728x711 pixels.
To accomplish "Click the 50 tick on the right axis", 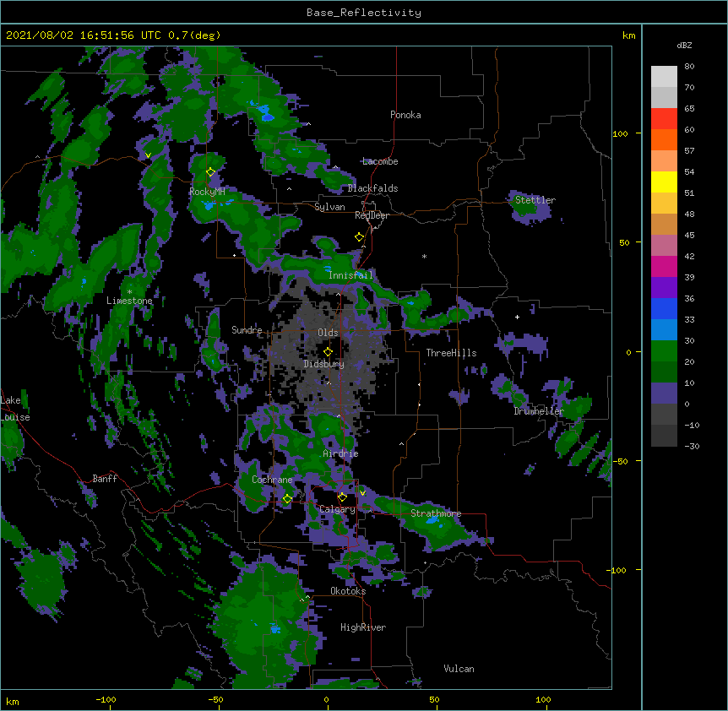I will [x=624, y=242].
